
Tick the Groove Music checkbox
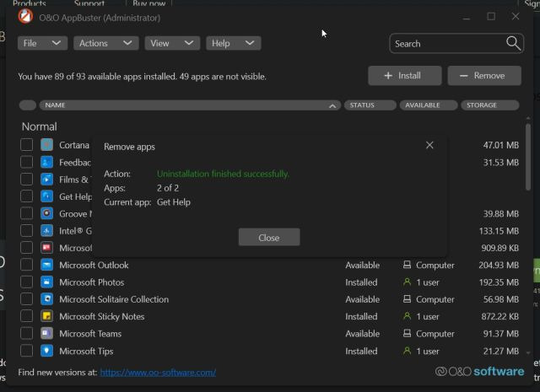point(26,214)
